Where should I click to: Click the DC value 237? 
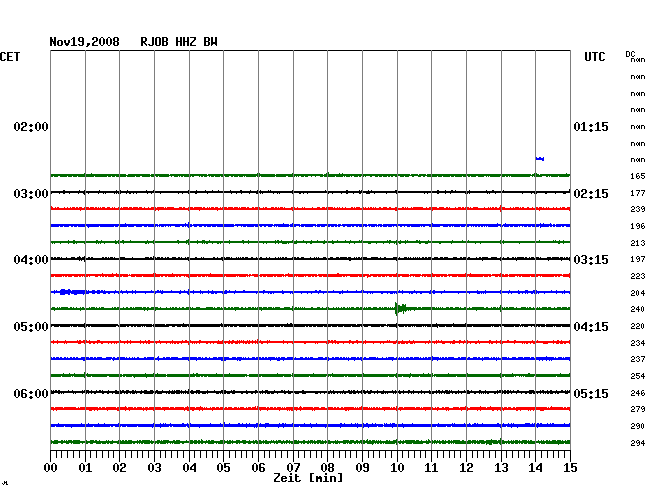point(638,359)
